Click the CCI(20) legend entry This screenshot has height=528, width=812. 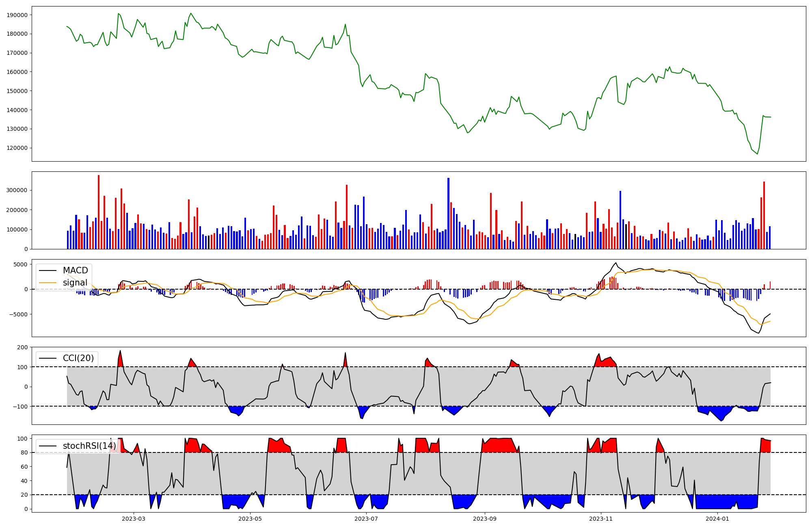pos(78,358)
